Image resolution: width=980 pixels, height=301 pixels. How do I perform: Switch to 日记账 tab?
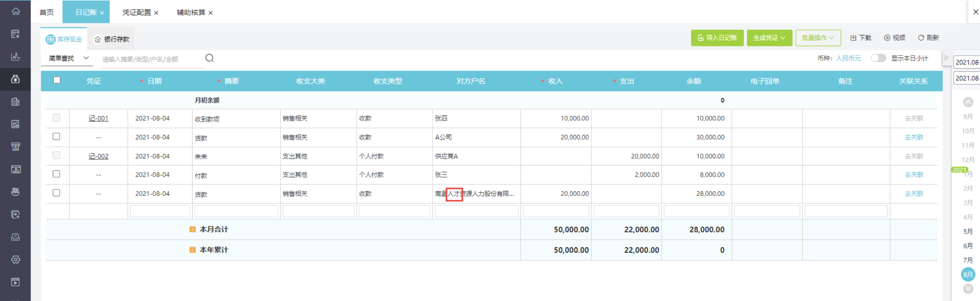[x=86, y=12]
